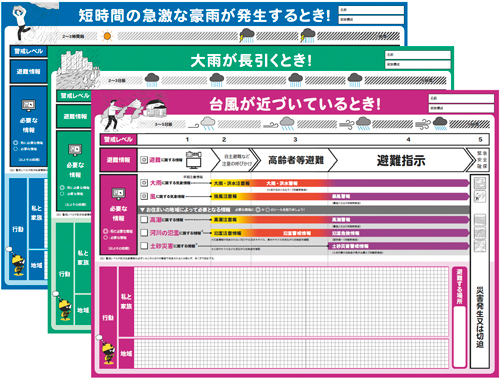Viewport: 500px width, 379px height.
Task: Click the 地域 grid on pink sheet
Action: click(291, 354)
